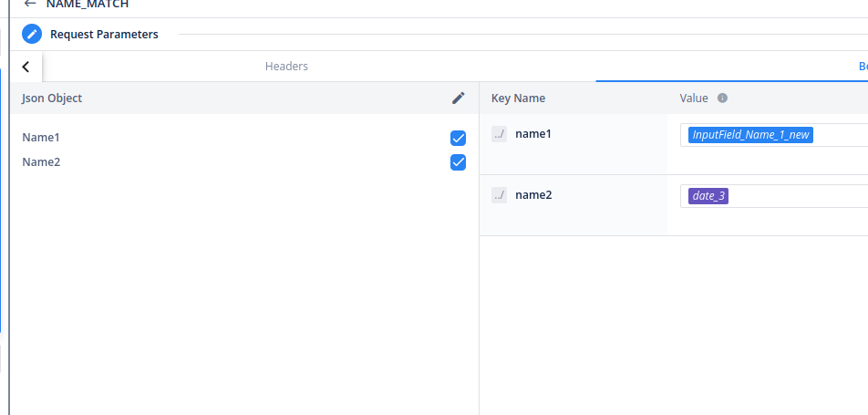Select the InputField_Name_1_new value chip
This screenshot has width=868, height=415.
750,135
